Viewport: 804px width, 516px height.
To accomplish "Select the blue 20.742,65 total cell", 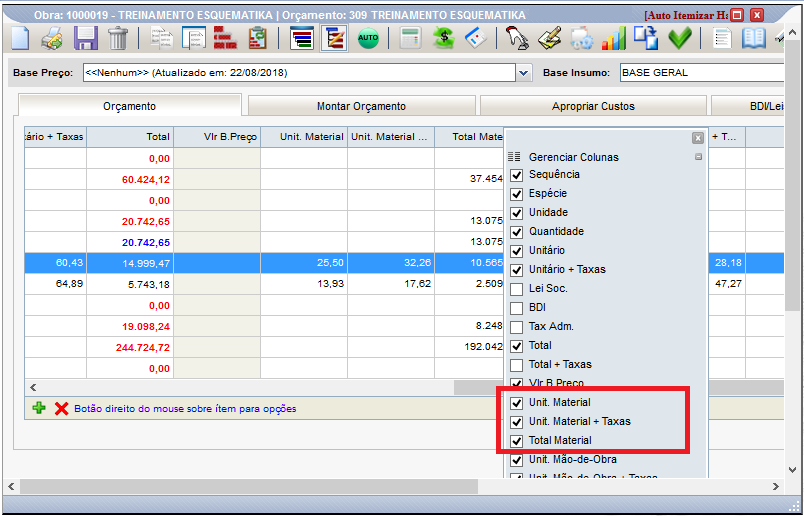I will 130,242.
